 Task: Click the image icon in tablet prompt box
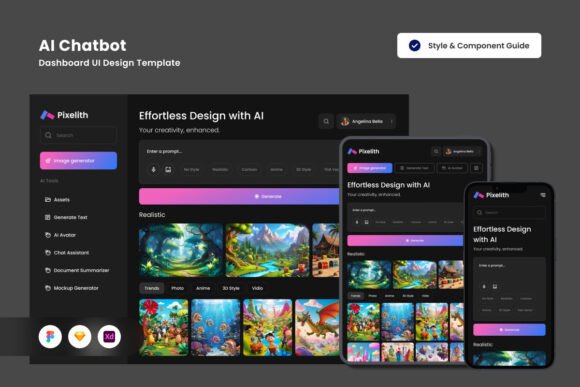pos(367,222)
